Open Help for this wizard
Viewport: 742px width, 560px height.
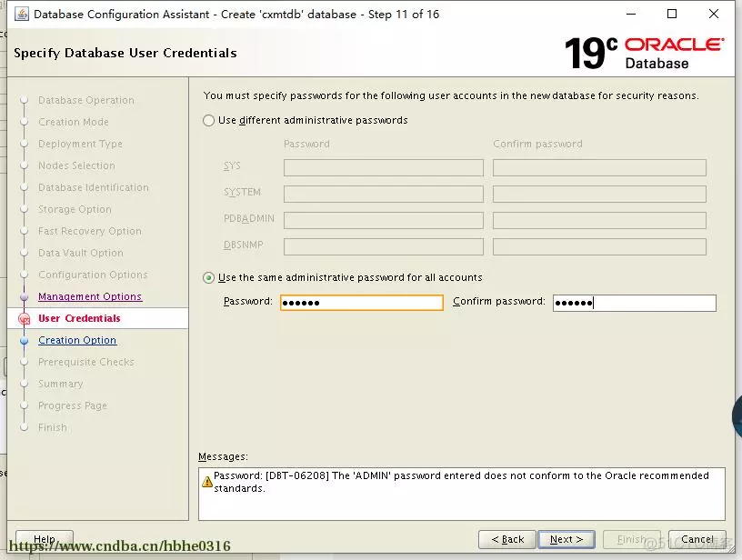(x=45, y=539)
